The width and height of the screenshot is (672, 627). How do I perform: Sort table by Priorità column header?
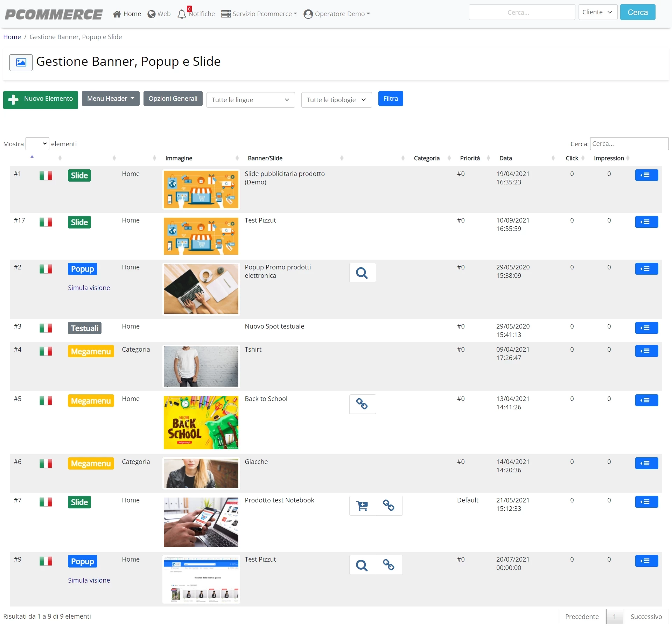coord(470,158)
